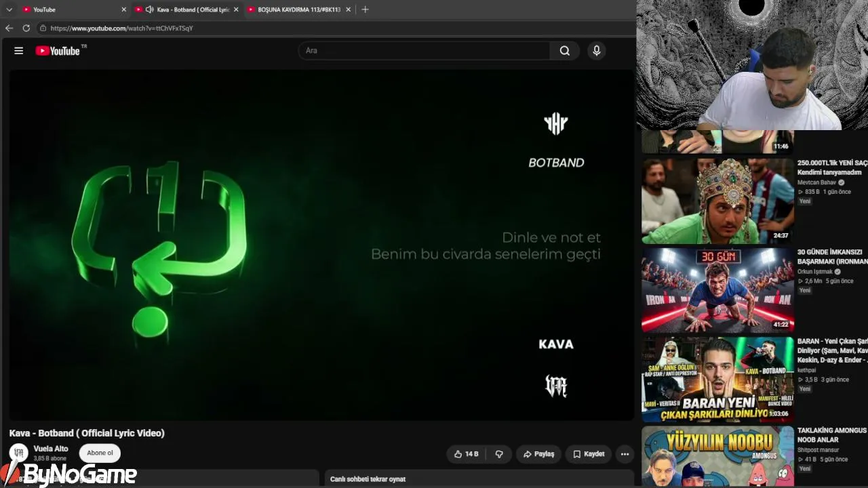
Task: Open the 30 GÜNDE IMKANSIZI BAŞARMAK video title
Action: [832, 257]
